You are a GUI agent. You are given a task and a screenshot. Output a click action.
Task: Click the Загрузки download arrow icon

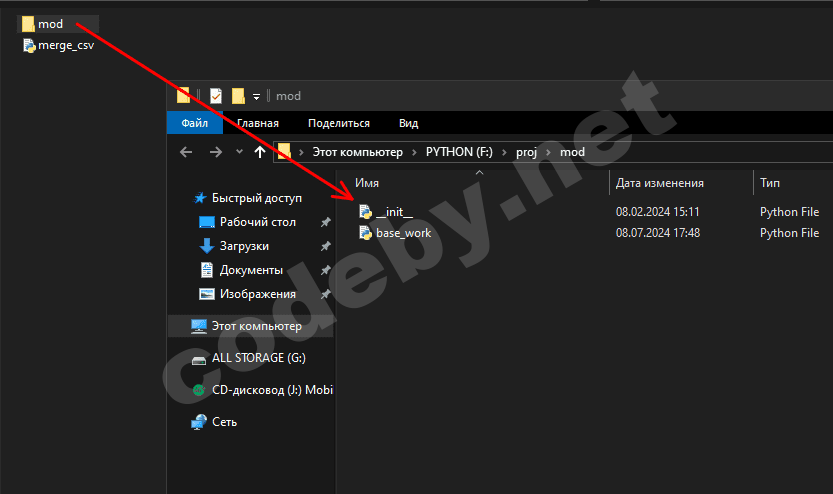coord(207,246)
